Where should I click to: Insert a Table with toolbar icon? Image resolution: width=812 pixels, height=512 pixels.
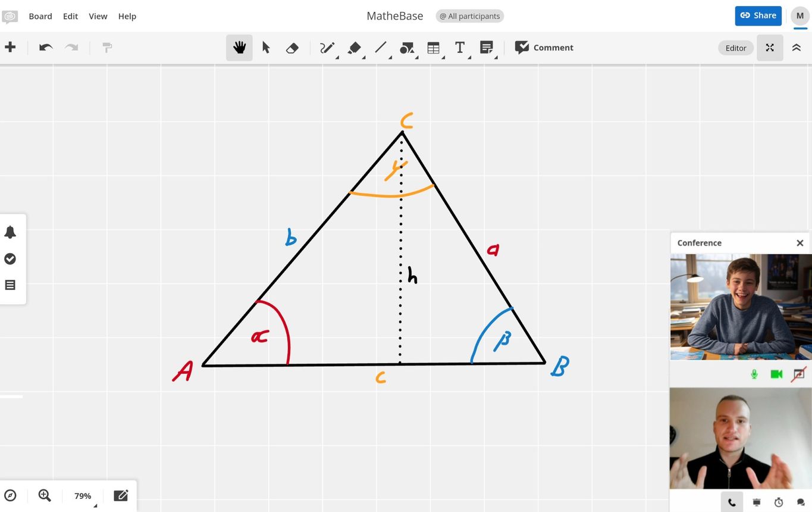click(434, 48)
